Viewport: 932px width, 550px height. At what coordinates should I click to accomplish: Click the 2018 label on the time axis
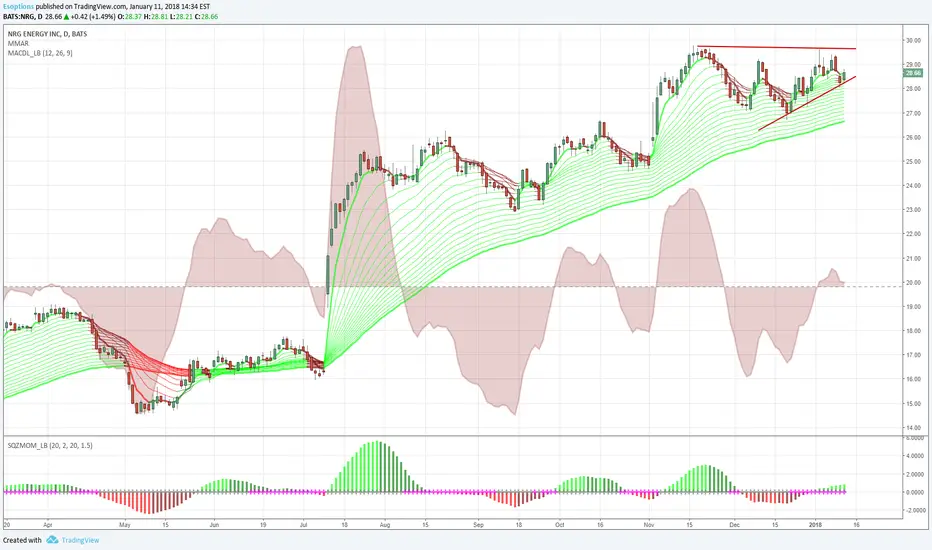(816, 525)
